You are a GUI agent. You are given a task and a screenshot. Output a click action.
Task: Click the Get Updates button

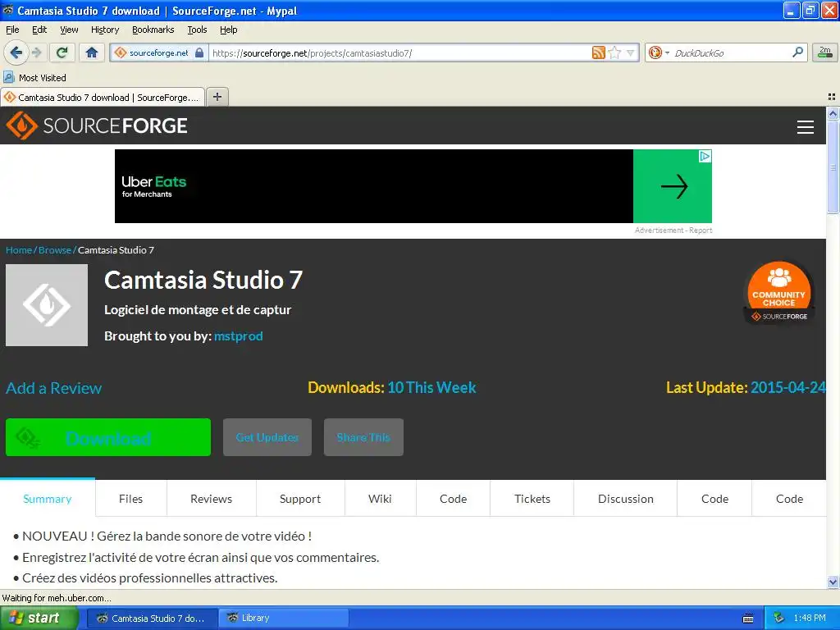pyautogui.click(x=267, y=437)
